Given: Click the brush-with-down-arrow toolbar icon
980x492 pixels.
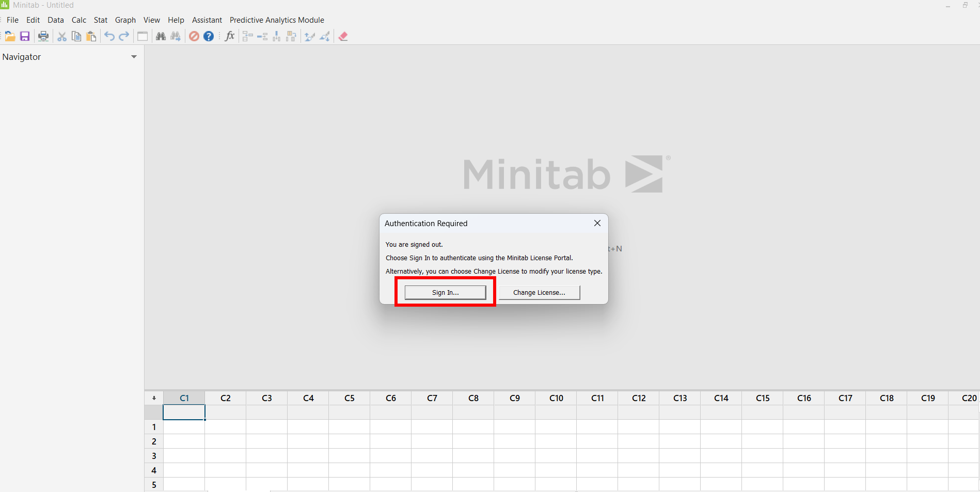Looking at the screenshot, I should [325, 36].
